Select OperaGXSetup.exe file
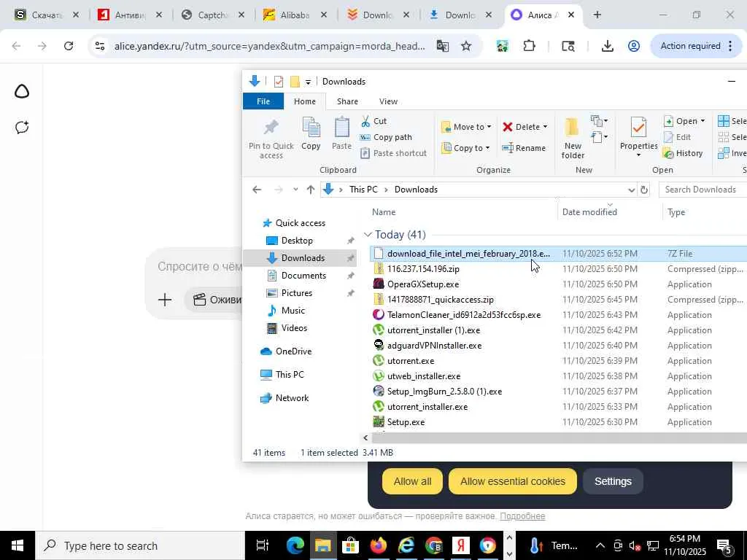Screen dimensions: 747x560 [x=423, y=284]
